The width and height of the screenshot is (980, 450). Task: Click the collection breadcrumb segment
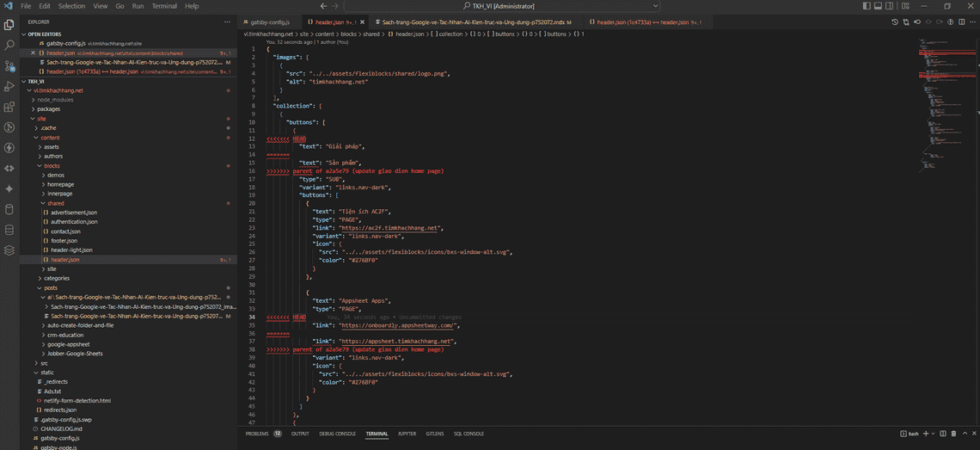point(450,34)
